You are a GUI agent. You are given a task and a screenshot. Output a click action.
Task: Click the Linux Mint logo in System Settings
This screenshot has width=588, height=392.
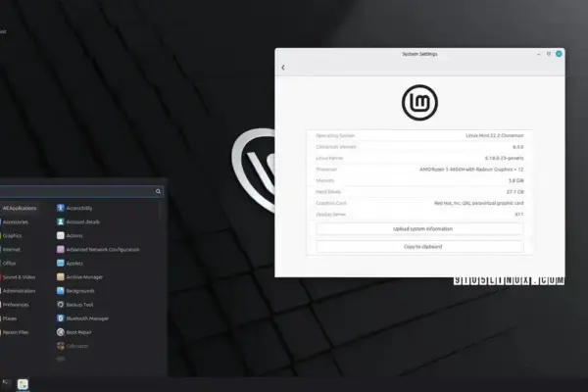(419, 102)
